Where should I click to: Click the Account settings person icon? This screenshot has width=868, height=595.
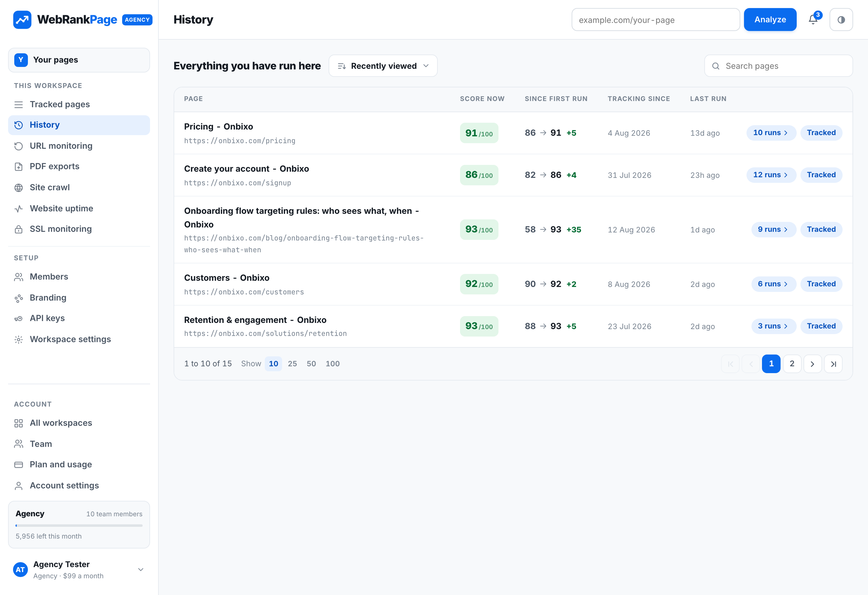[19, 486]
